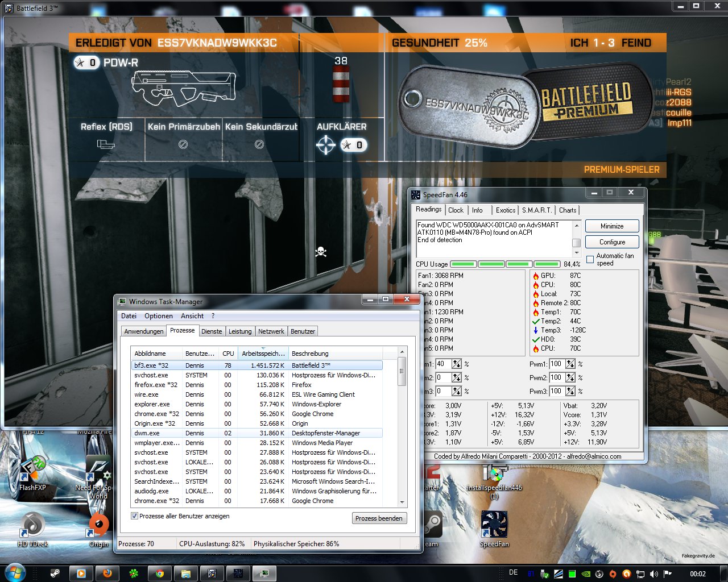Viewport: 728px width, 582px height.
Task: Select the wire.exe process row
Action: 257,394
